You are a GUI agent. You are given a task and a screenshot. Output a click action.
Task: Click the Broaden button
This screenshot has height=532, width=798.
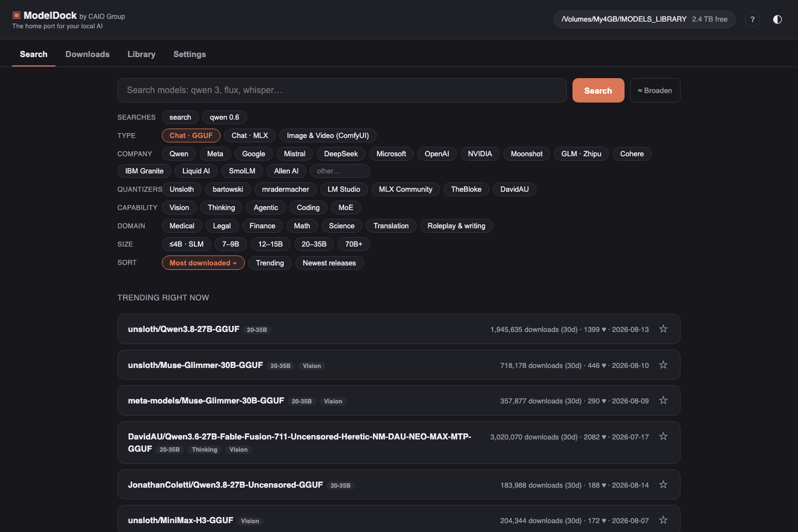coord(655,90)
